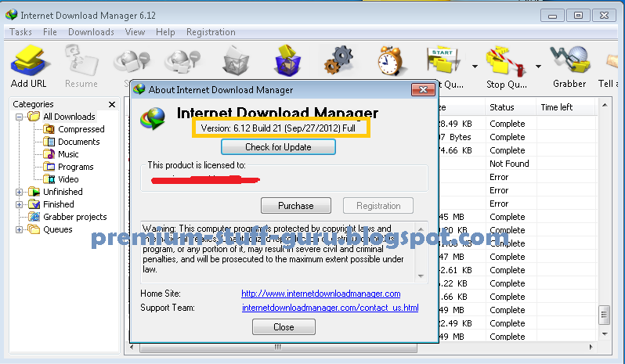The image size is (625, 364).
Task: Select All Downloads tree label
Action: [x=69, y=117]
